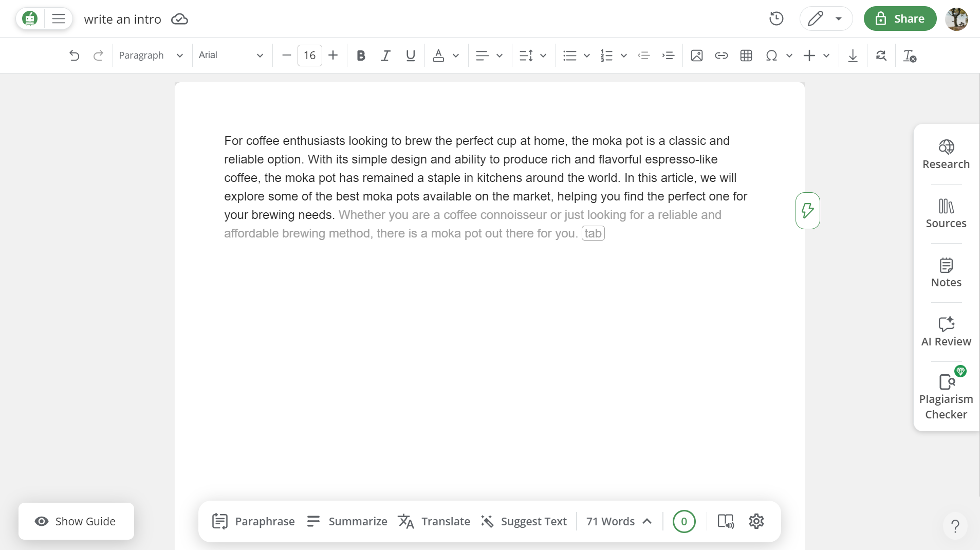This screenshot has height=550, width=980.
Task: Insert a table from the toolbar
Action: tap(746, 56)
